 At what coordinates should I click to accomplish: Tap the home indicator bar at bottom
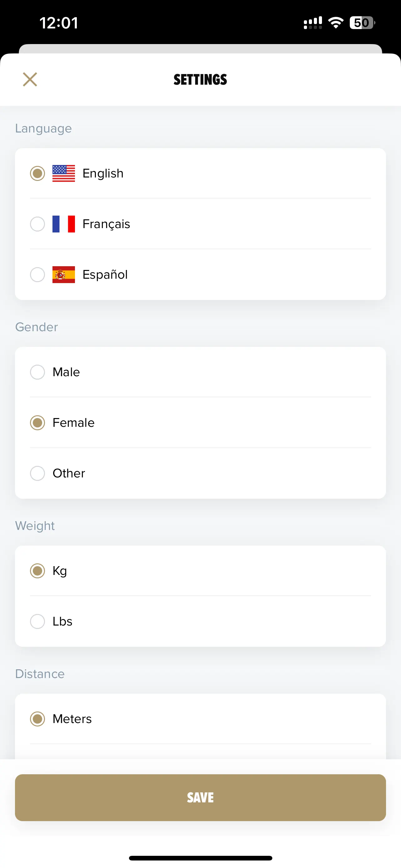[200, 858]
